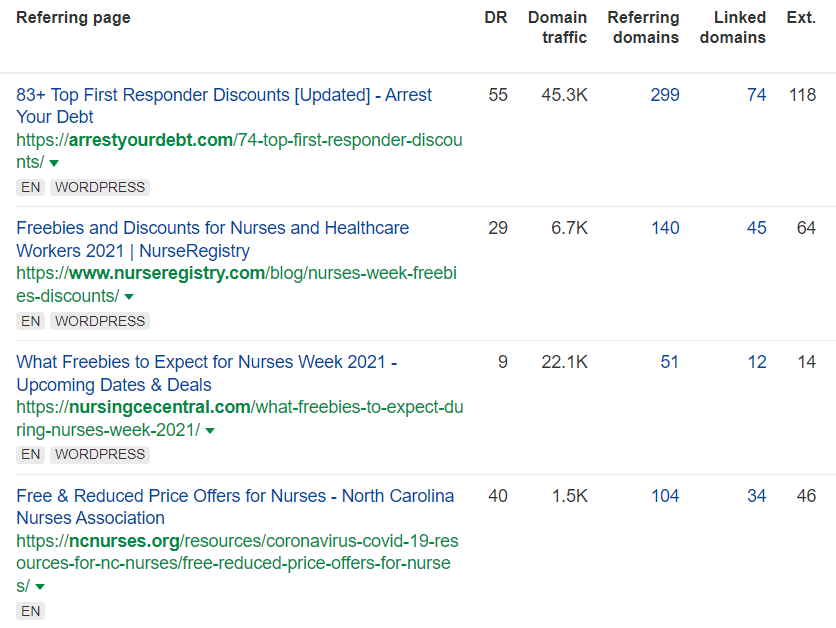
Task: Sort by Referring domains column header
Action: click(643, 28)
